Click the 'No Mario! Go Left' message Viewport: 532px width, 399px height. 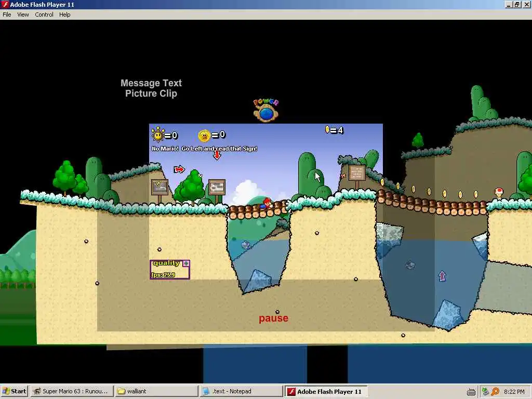click(204, 149)
